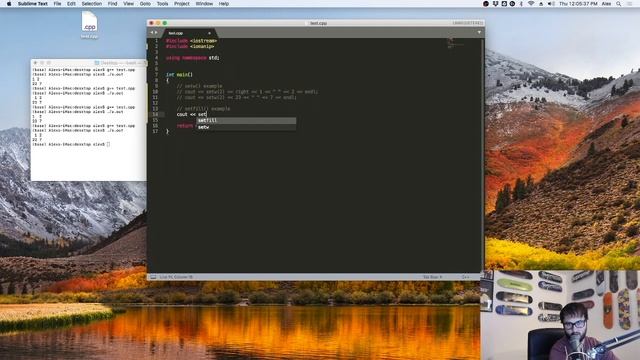Click the Terminal window title bar
Image resolution: width=640 pixels, height=360 pixels.
(x=89, y=63)
